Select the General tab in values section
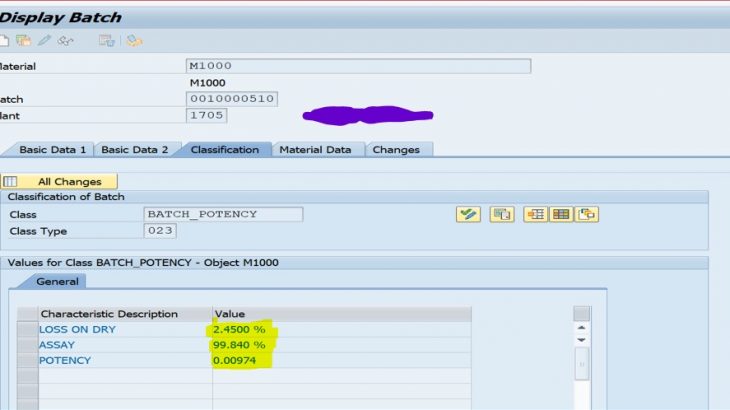 [57, 282]
